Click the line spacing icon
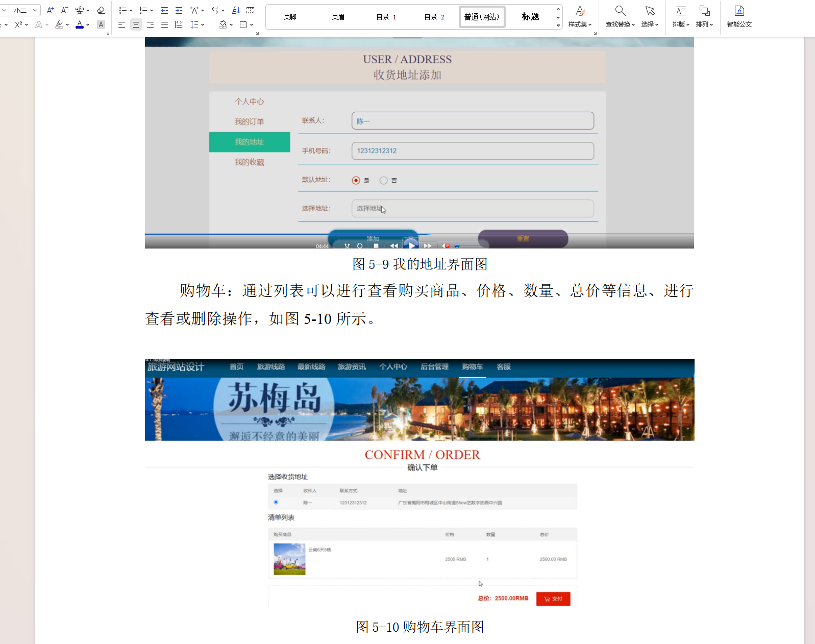This screenshot has height=644, width=815. 194,24
